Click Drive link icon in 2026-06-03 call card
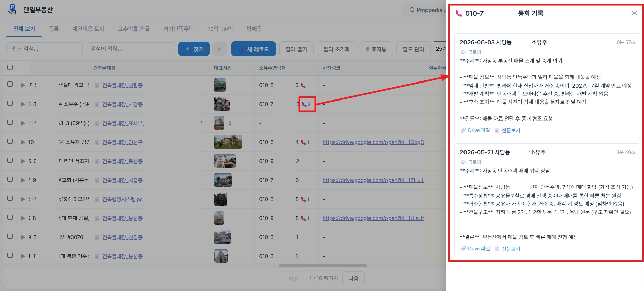644x291 pixels. pos(463,130)
